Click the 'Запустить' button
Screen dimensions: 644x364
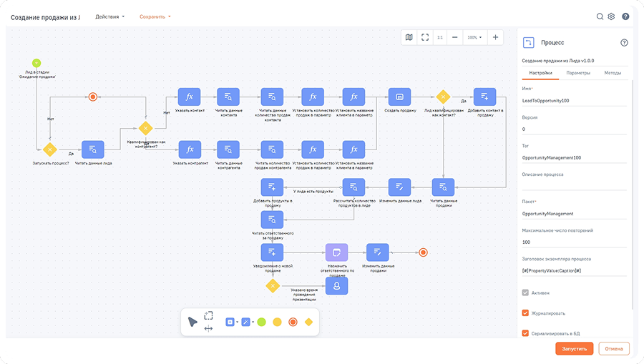pyautogui.click(x=574, y=349)
